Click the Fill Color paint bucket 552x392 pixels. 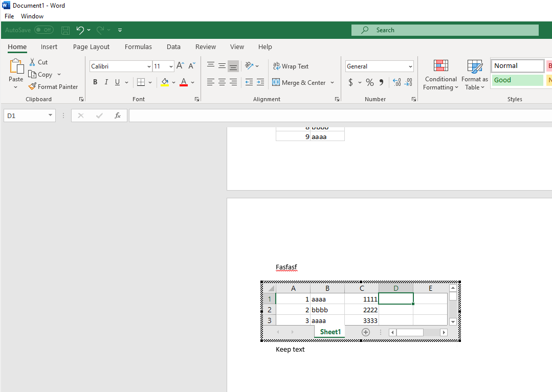click(x=165, y=82)
